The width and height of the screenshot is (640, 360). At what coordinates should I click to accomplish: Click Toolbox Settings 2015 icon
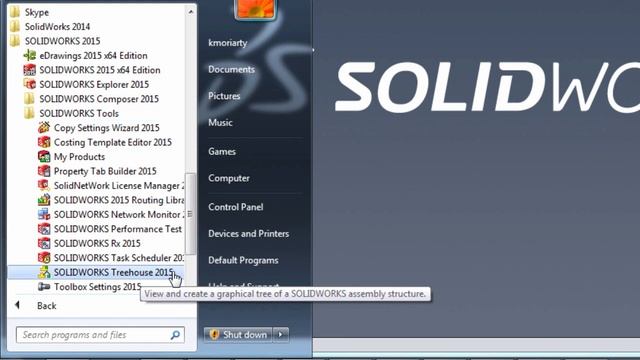coord(44,287)
